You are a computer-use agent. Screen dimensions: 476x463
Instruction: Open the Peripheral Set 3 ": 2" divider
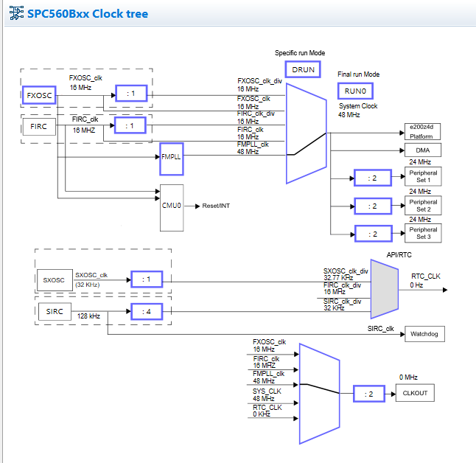373,234
